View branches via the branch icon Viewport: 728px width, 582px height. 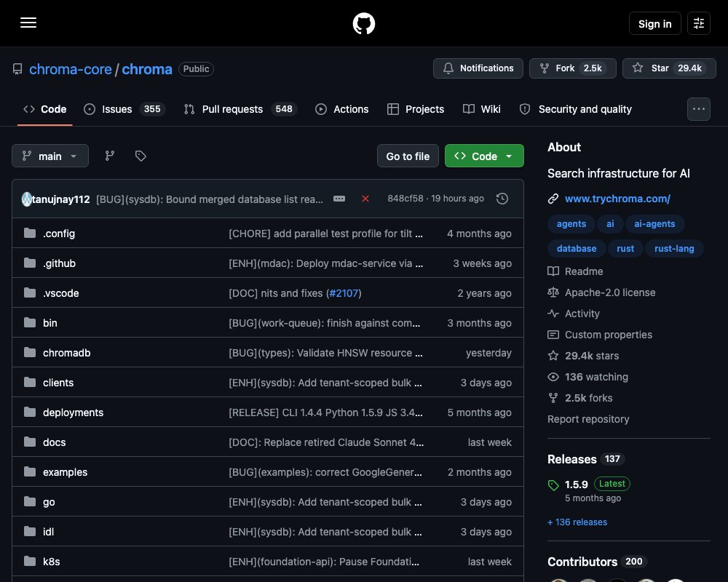click(x=110, y=156)
